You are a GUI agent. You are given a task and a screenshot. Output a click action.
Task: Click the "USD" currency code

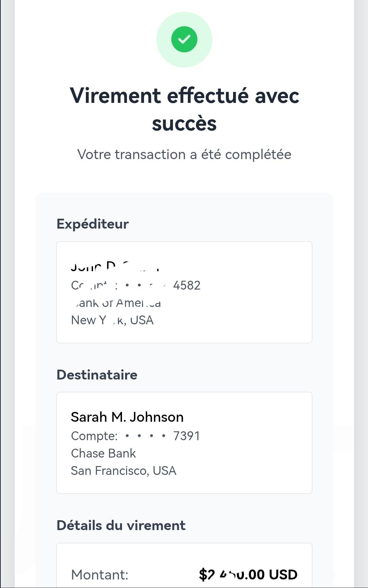(x=283, y=575)
